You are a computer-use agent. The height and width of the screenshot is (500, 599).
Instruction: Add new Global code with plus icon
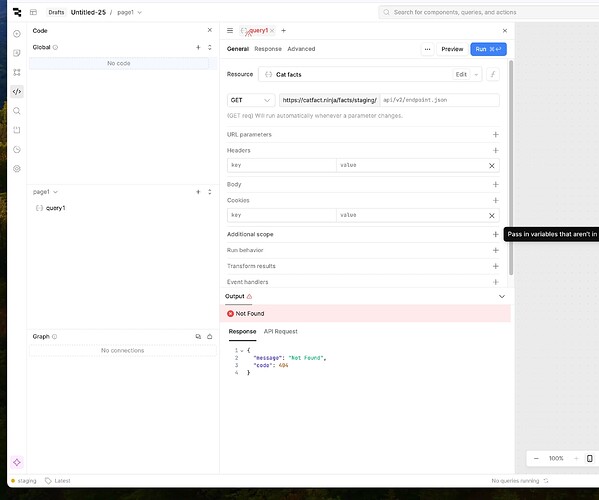coord(198,47)
